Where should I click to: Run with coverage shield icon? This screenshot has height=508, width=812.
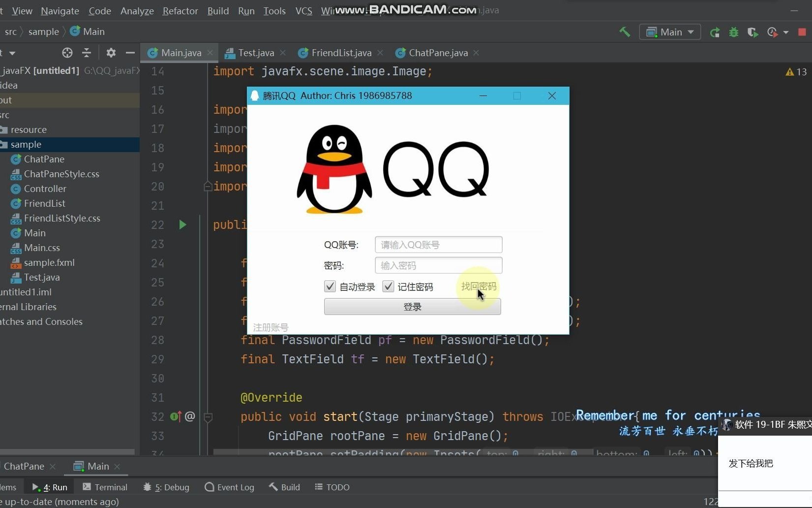(x=752, y=32)
